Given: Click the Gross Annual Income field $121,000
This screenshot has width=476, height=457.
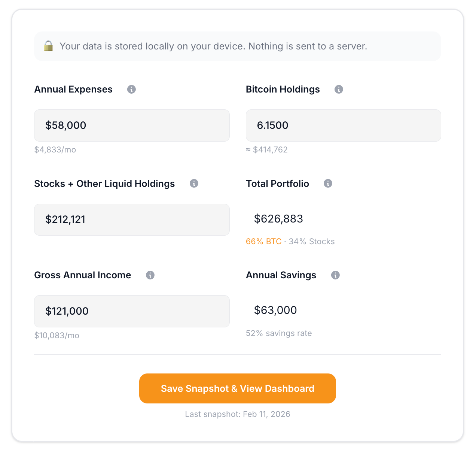Looking at the screenshot, I should [132, 311].
